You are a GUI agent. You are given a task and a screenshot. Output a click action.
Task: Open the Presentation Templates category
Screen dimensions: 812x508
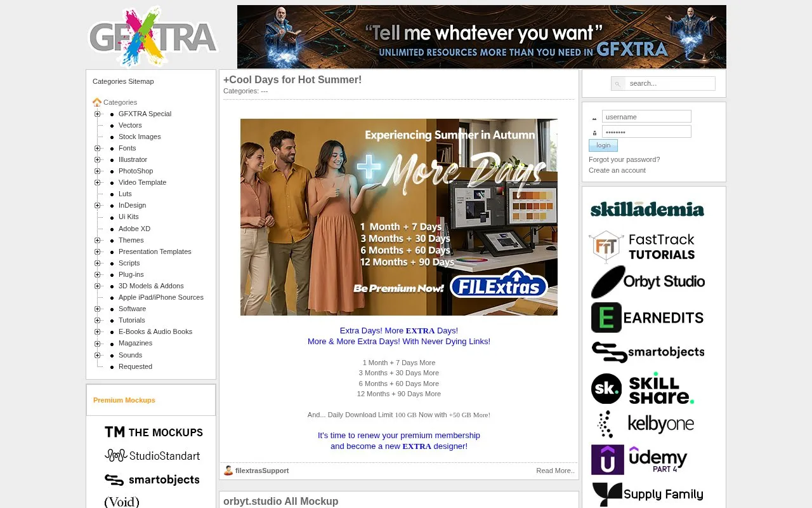(x=155, y=251)
